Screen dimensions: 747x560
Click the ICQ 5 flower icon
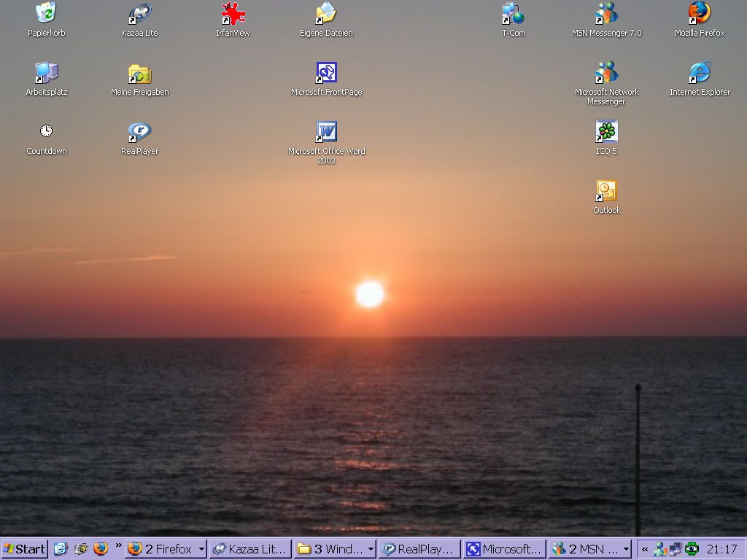pos(606,132)
